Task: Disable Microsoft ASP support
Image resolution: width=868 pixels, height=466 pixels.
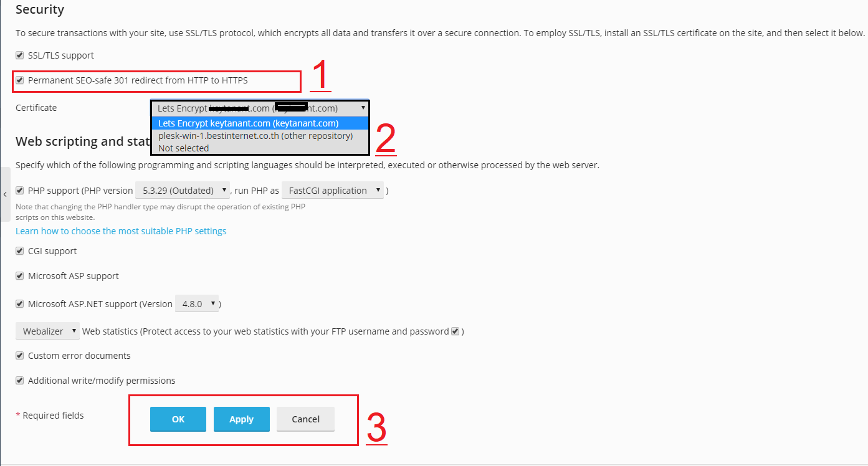Action: 20,276
